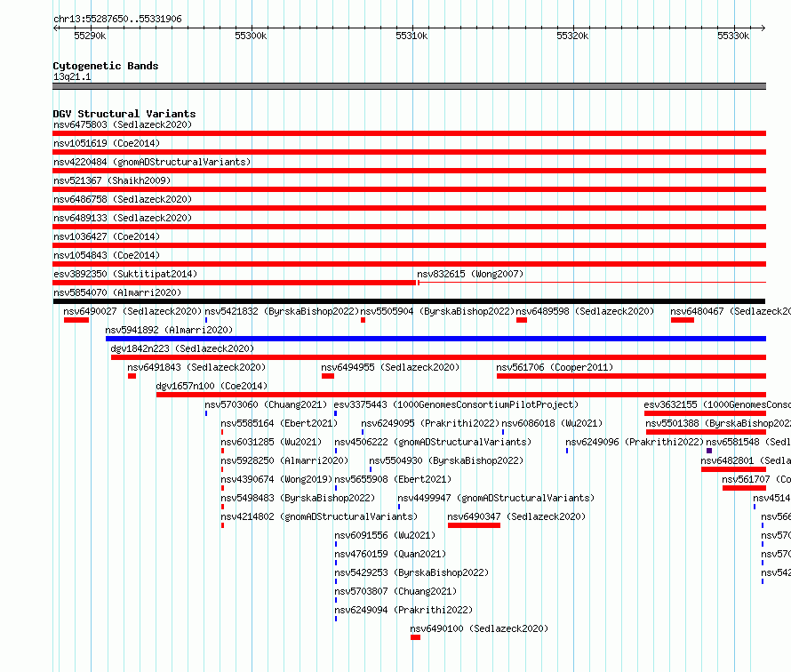Select nsv5429253 (ByrskaBishop2022) label
The image size is (791, 672).
[411, 572]
